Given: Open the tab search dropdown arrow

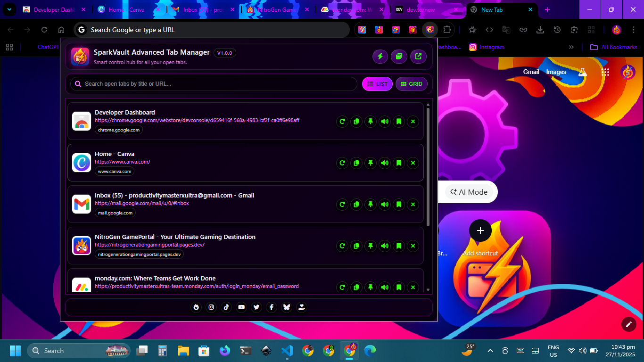Looking at the screenshot, I should (9, 9).
